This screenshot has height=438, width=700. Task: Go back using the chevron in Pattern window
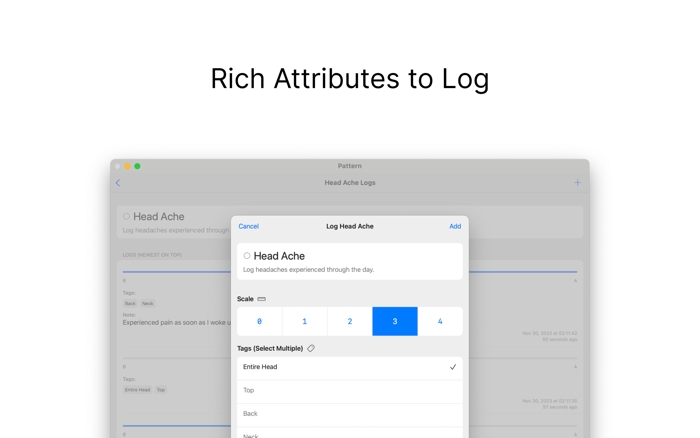[118, 183]
